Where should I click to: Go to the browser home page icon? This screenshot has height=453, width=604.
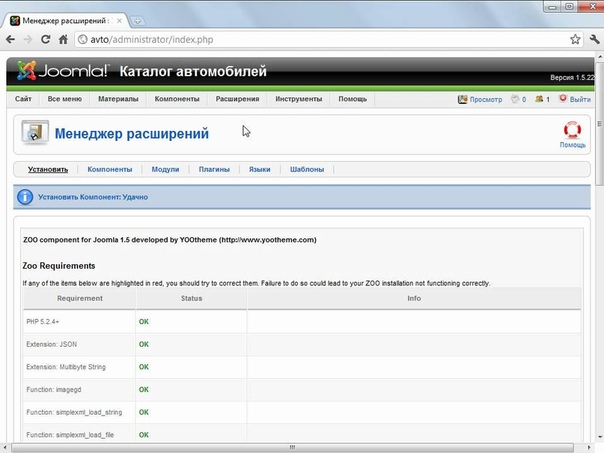point(64,40)
